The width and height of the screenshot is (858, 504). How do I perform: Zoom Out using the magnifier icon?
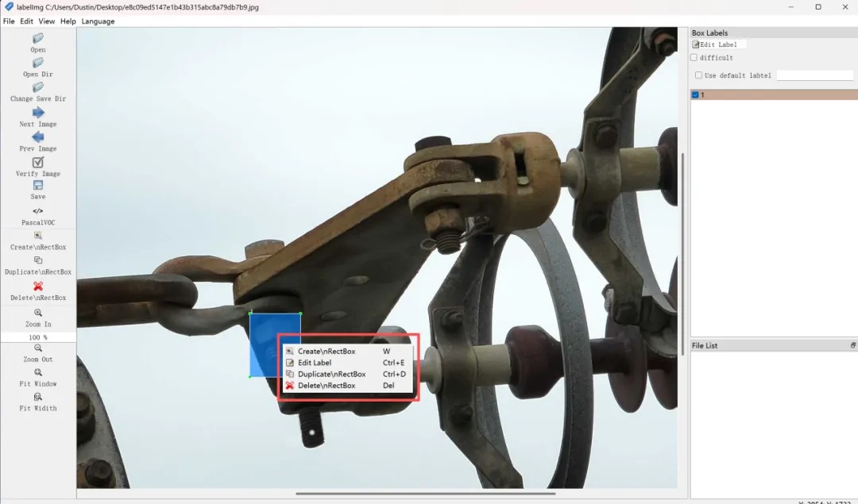coord(38,348)
